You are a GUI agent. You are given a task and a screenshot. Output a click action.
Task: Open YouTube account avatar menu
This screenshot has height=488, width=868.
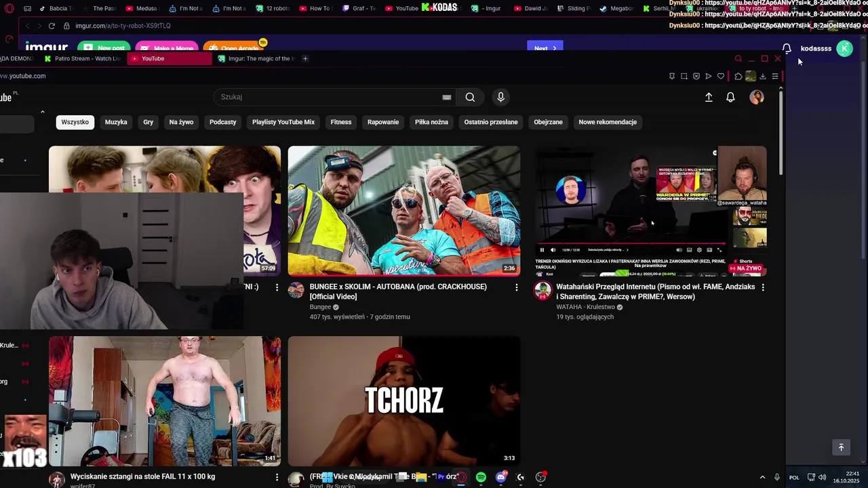(757, 97)
